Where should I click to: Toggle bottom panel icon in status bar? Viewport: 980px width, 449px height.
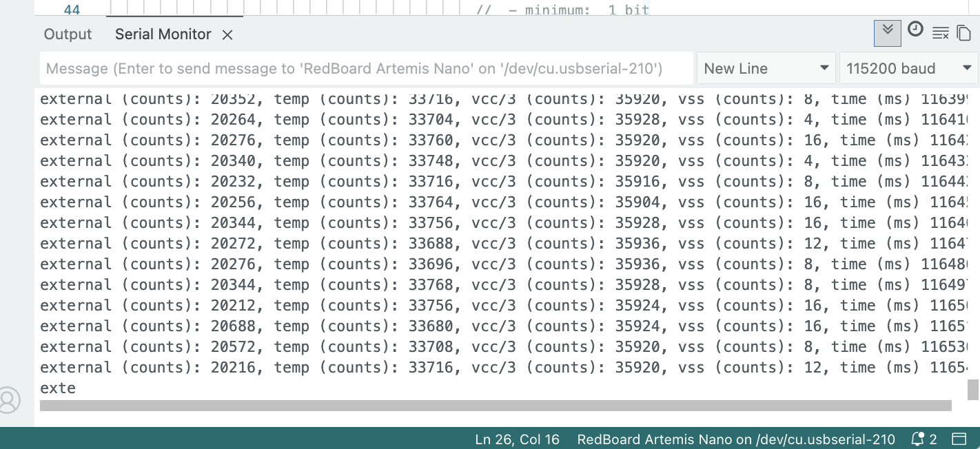pos(959,439)
